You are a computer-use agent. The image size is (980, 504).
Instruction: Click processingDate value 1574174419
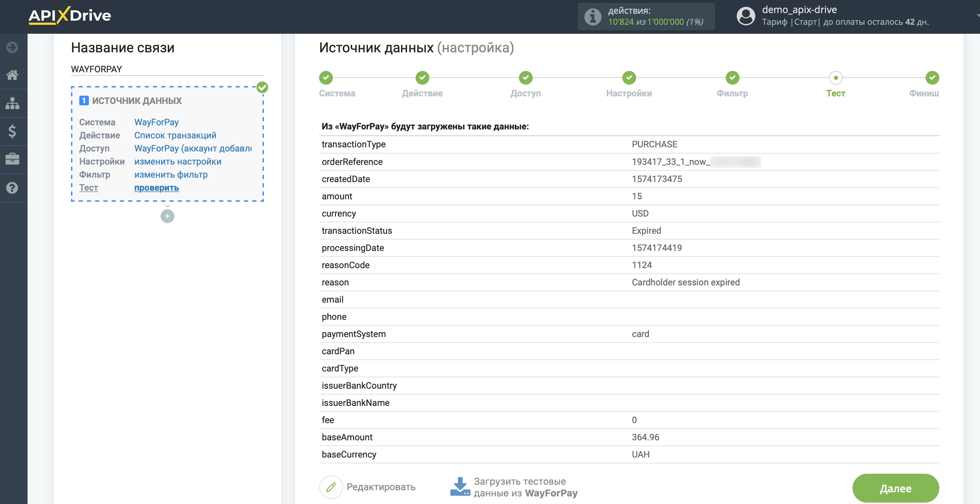(657, 248)
